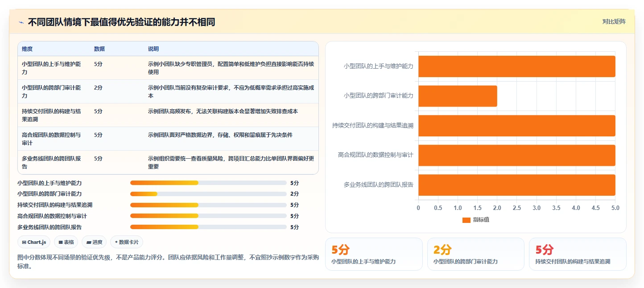The height and width of the screenshot is (288, 644).
Task: Click the 2.5 tick on the chart x-axis
Action: coord(517,208)
